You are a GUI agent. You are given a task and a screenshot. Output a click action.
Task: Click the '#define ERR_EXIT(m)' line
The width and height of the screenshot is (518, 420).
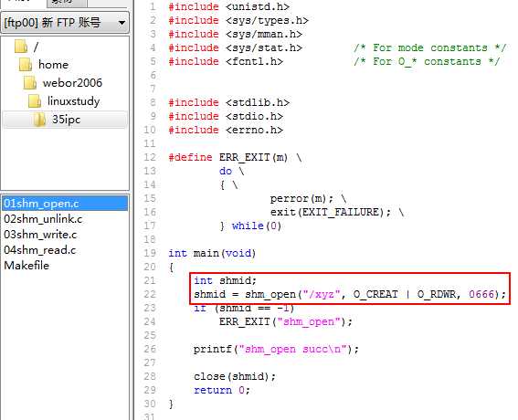pos(235,157)
